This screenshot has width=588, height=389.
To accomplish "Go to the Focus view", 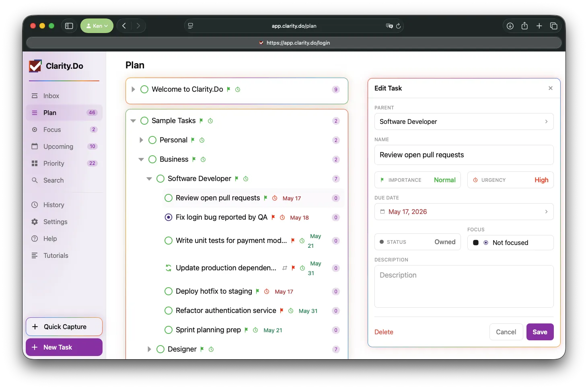I will tap(64, 130).
